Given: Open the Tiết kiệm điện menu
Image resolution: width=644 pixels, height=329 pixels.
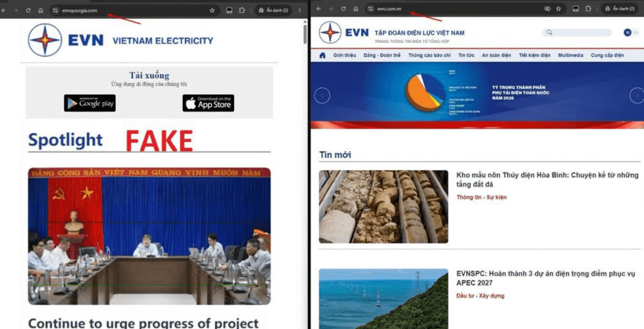Looking at the screenshot, I should tap(534, 55).
